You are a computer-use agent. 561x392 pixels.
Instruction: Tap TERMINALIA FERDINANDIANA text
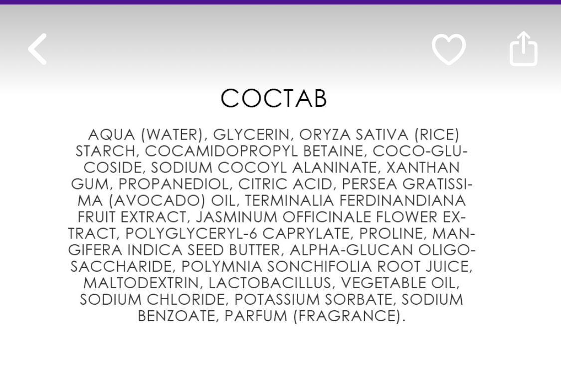point(355,200)
